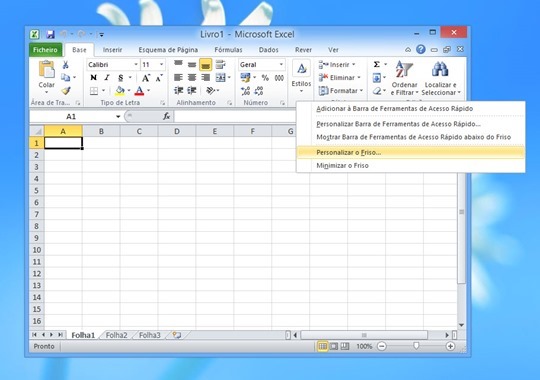Click the Copy icon in clipboard group
Viewport: 540px width, 380px height.
65,78
